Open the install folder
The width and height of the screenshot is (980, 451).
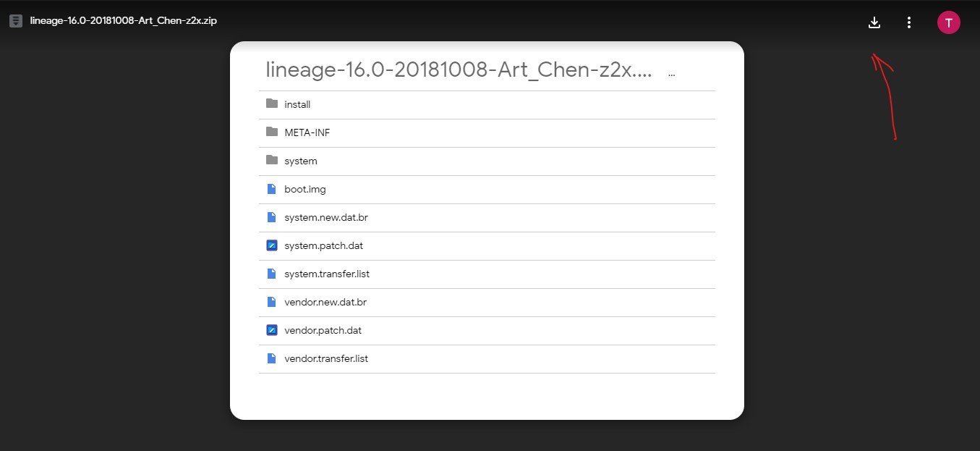(x=487, y=104)
